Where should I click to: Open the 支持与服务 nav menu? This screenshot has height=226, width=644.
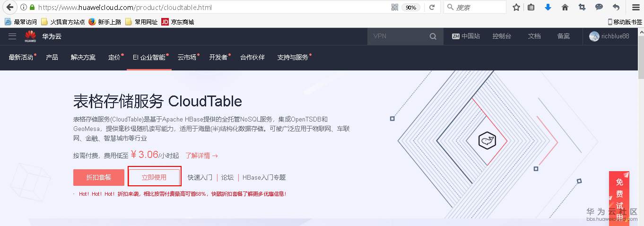(x=293, y=57)
